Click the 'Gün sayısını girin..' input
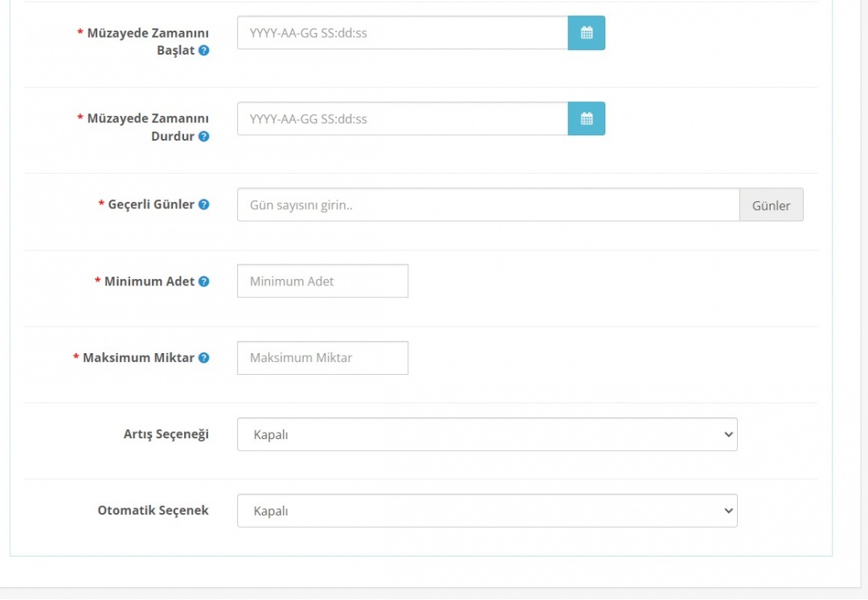This screenshot has height=600, width=868. pyautogui.click(x=488, y=205)
